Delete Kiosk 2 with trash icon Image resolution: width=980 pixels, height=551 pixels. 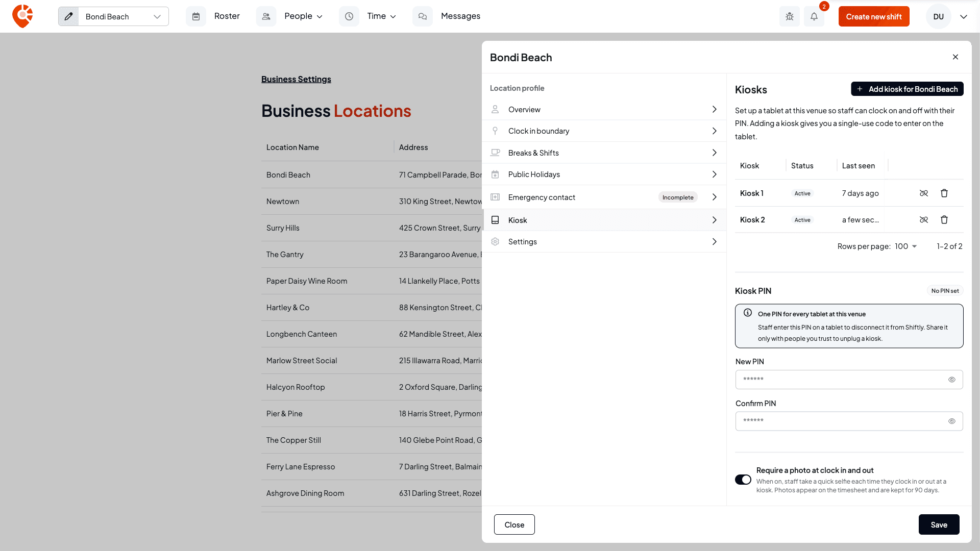pyautogui.click(x=944, y=220)
